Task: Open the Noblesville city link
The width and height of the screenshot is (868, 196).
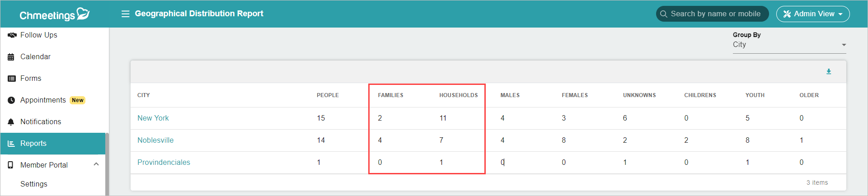Action: click(155, 140)
